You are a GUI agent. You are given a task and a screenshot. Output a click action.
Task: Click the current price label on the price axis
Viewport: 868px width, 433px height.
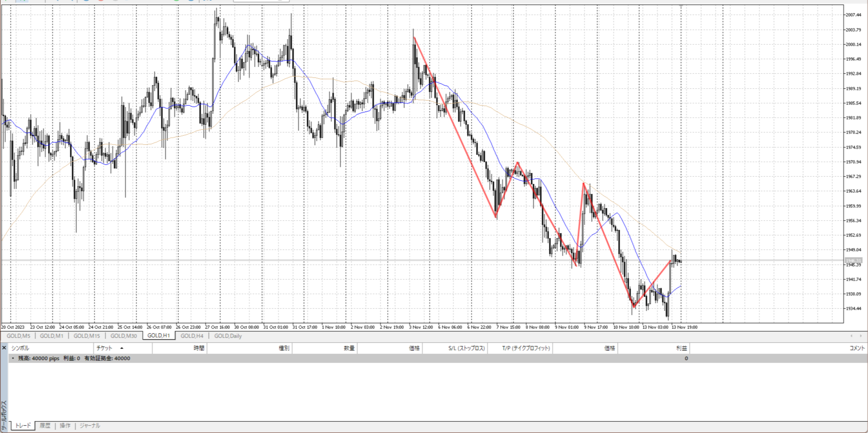[853, 261]
